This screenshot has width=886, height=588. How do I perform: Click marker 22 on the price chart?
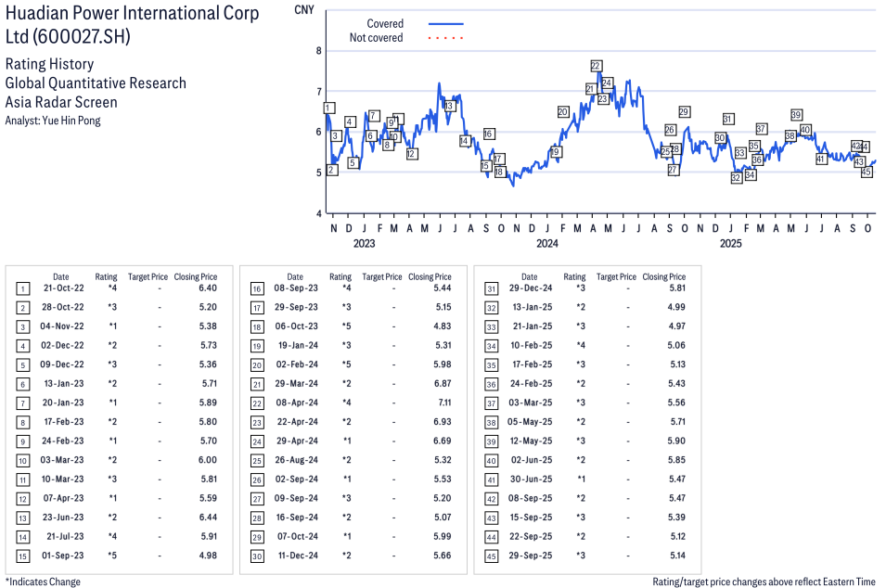(596, 66)
